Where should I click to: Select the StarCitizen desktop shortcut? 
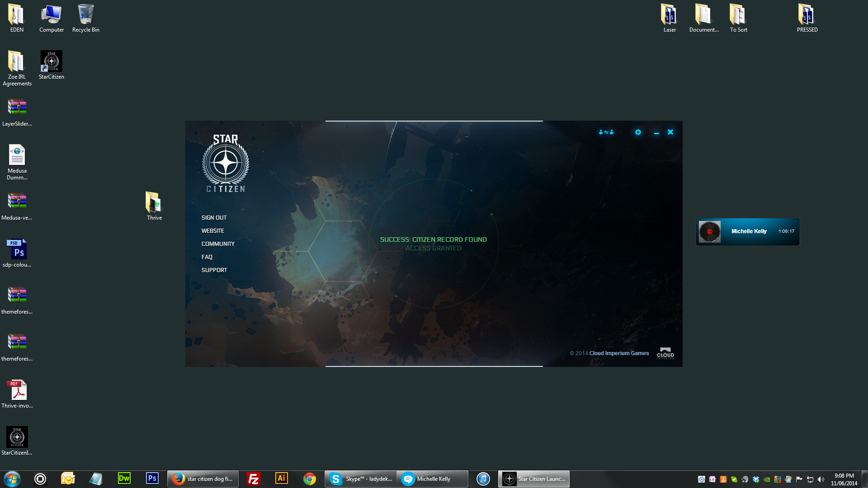point(51,65)
